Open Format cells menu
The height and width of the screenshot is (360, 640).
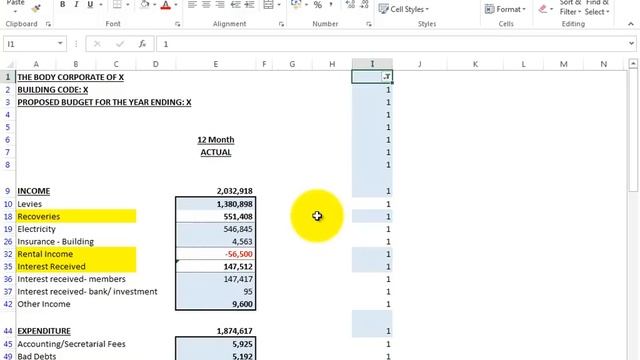coord(505,9)
